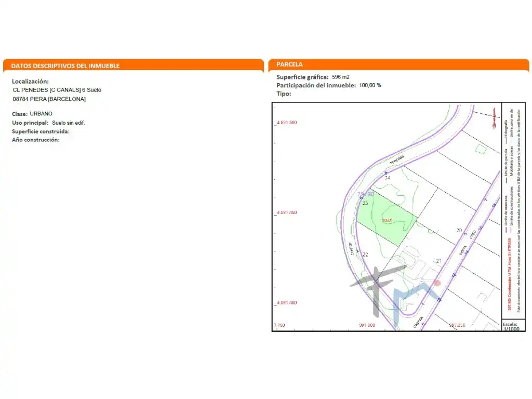This screenshot has height=399, width=532.
Task: Select the green highlighted parcel on the map
Action: click(386, 218)
